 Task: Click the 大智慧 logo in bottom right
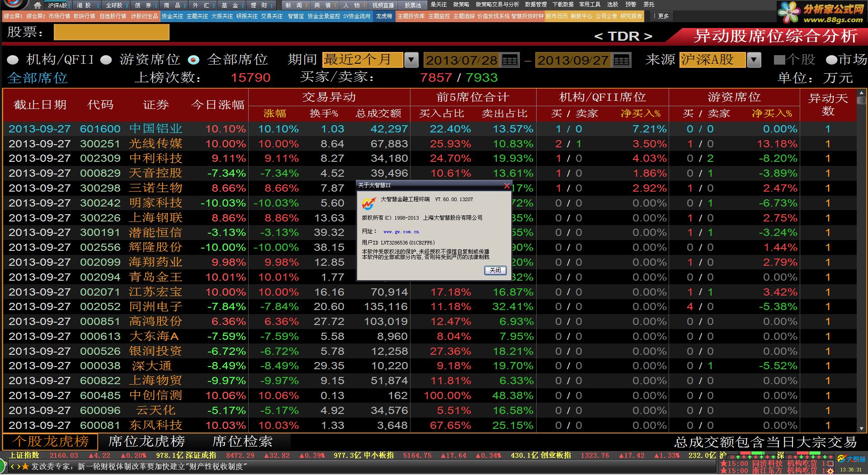851,459
